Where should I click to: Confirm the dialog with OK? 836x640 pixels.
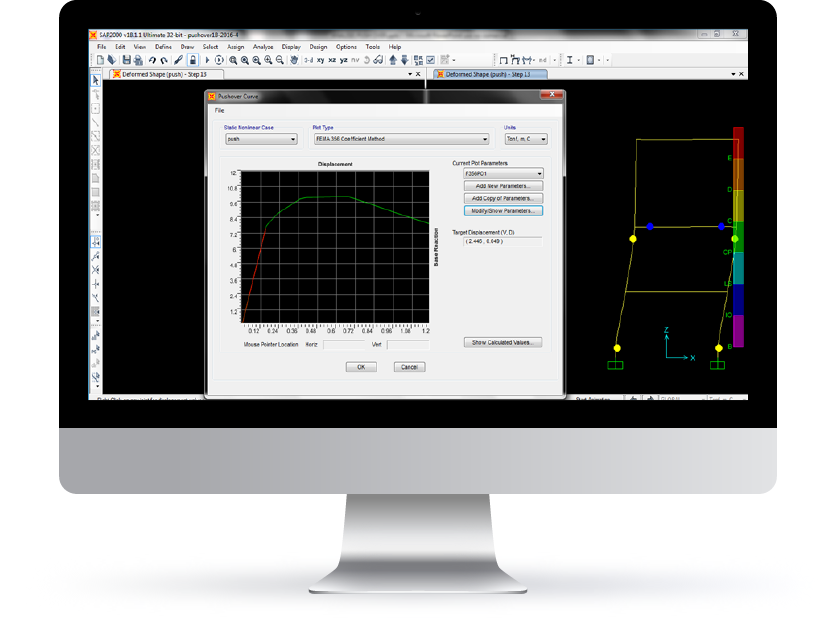pos(361,367)
